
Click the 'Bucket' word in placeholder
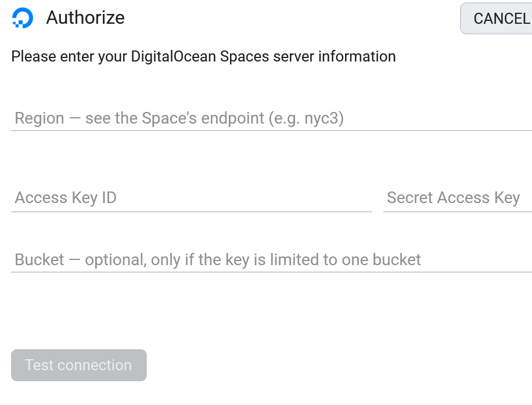pyautogui.click(x=39, y=260)
